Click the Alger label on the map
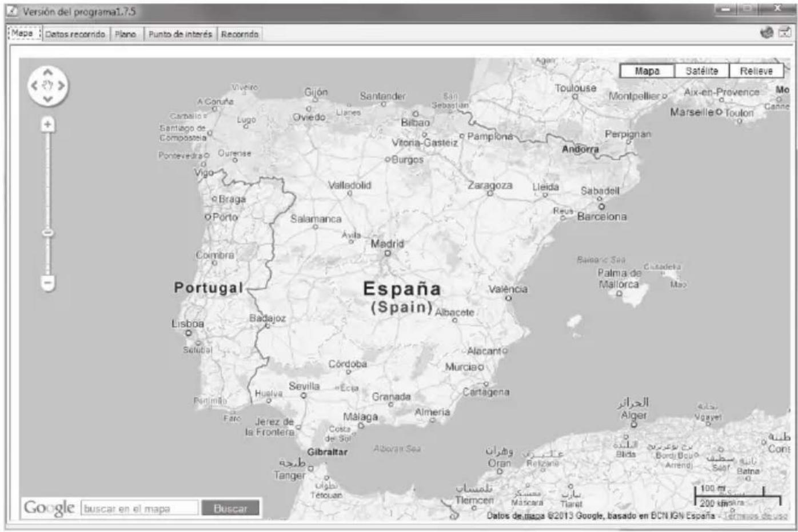The height and width of the screenshot is (532, 798). pos(633,415)
